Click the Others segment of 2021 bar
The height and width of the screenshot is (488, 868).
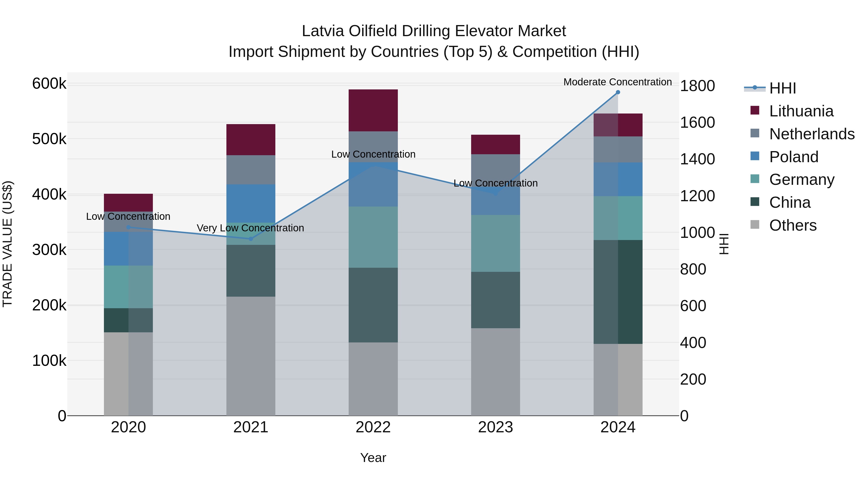click(x=251, y=356)
